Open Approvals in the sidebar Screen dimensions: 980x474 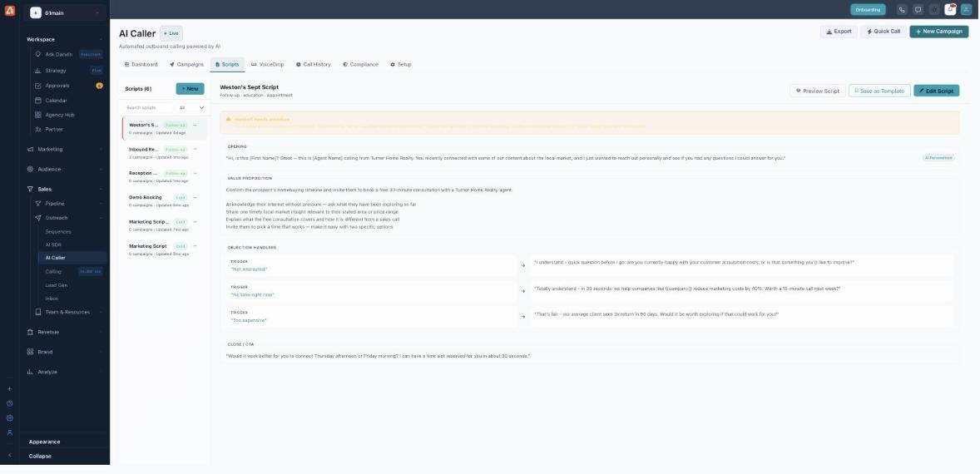click(x=69, y=86)
